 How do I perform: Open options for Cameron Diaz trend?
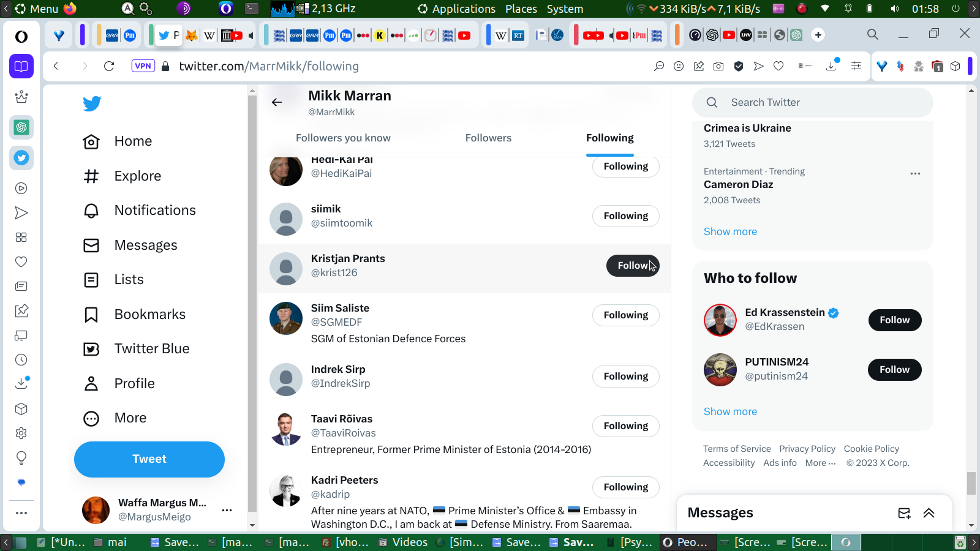click(915, 173)
